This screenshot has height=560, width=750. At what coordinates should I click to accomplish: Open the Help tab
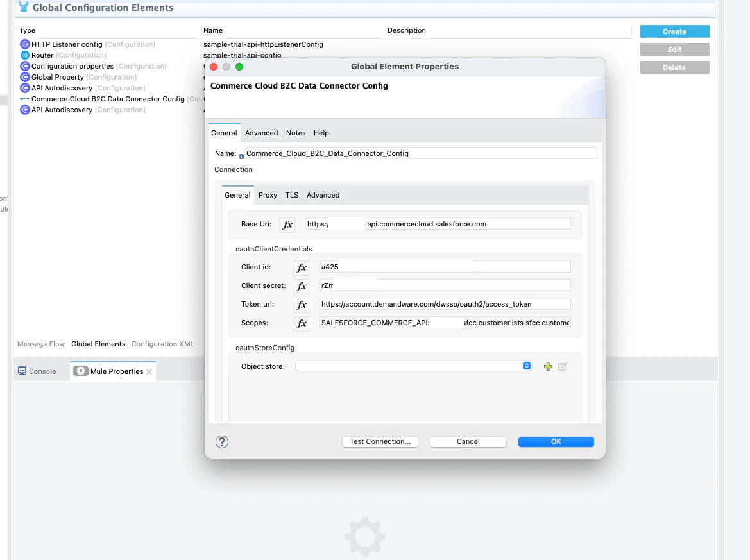click(321, 133)
